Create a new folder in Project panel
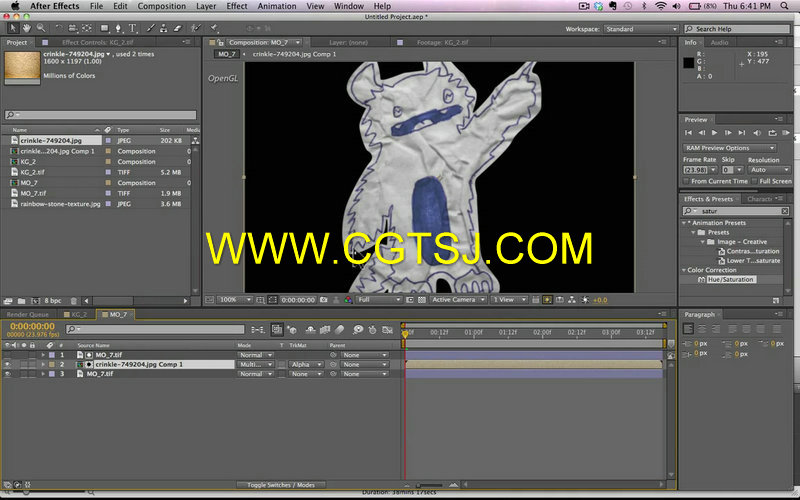Screen dimensions: 800x500 pos(21,301)
